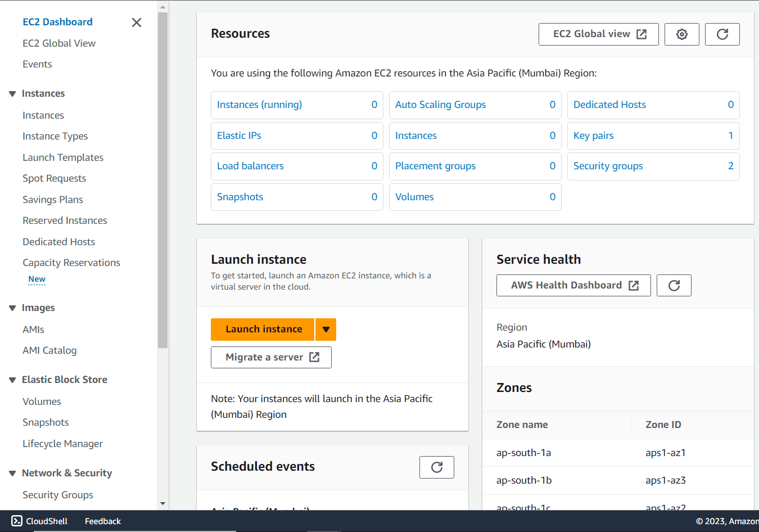Refresh the Scheduled events panel
This screenshot has height=532, width=759.
436,467
